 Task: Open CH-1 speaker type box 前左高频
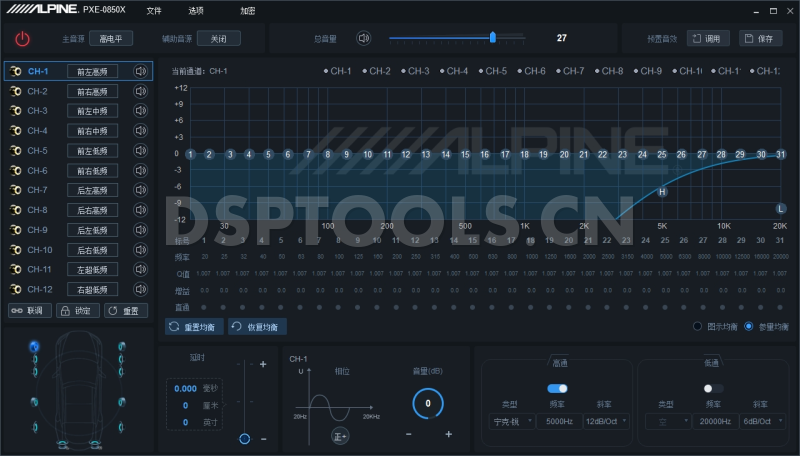tap(92, 71)
